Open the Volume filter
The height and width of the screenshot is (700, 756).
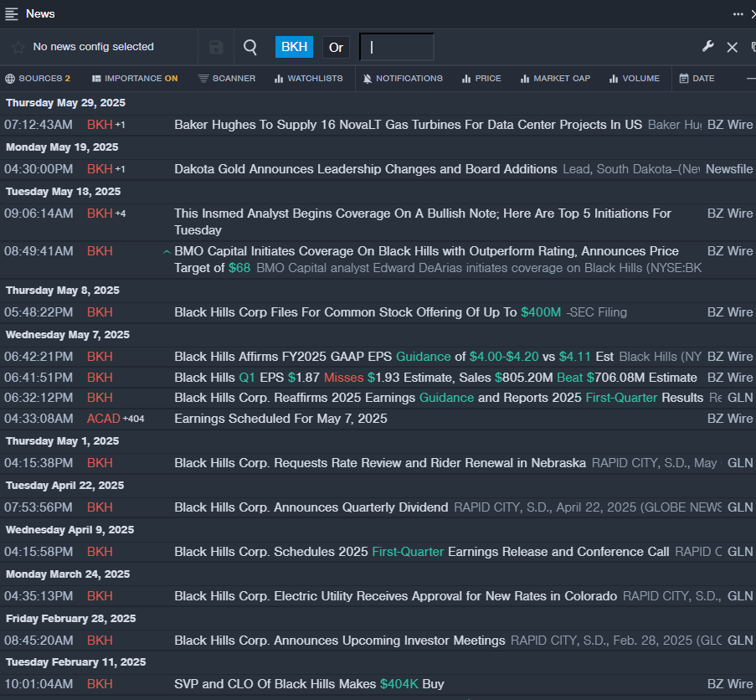pos(635,79)
